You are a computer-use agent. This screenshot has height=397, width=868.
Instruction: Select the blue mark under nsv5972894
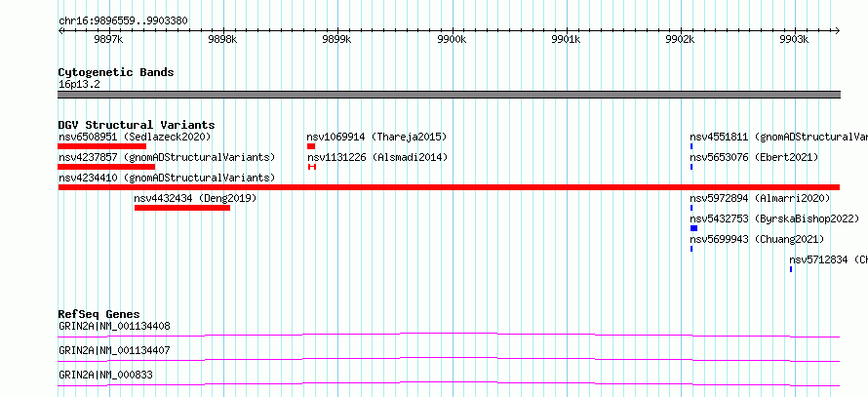tap(691, 208)
